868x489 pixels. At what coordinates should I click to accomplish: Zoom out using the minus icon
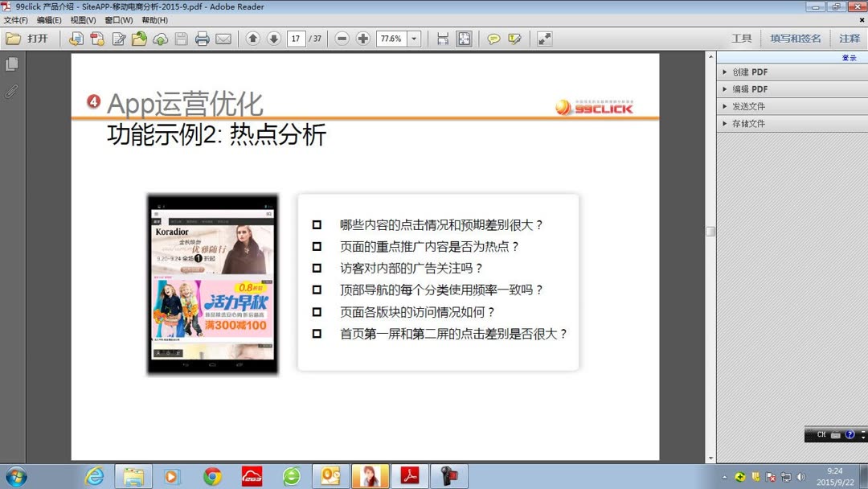click(x=342, y=38)
